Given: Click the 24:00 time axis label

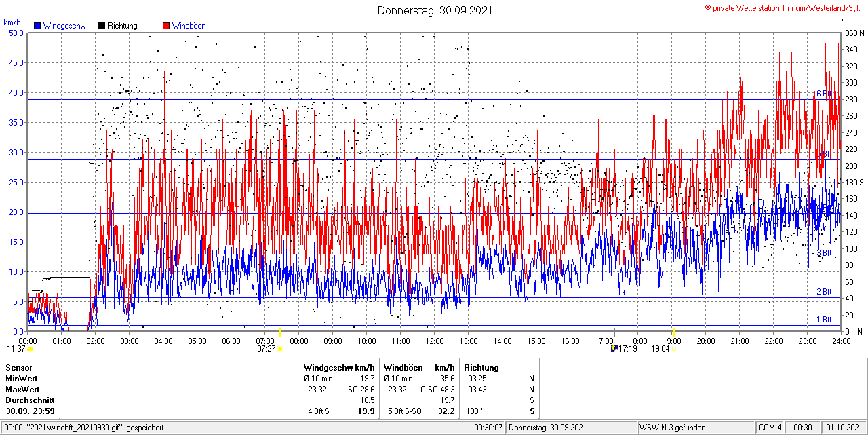Looking at the screenshot, I should coord(842,341).
